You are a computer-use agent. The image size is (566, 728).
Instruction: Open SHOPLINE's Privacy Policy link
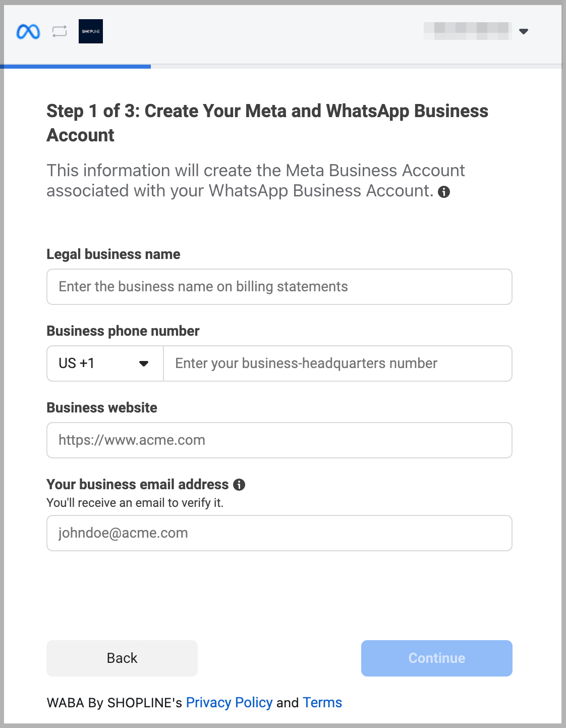point(230,702)
